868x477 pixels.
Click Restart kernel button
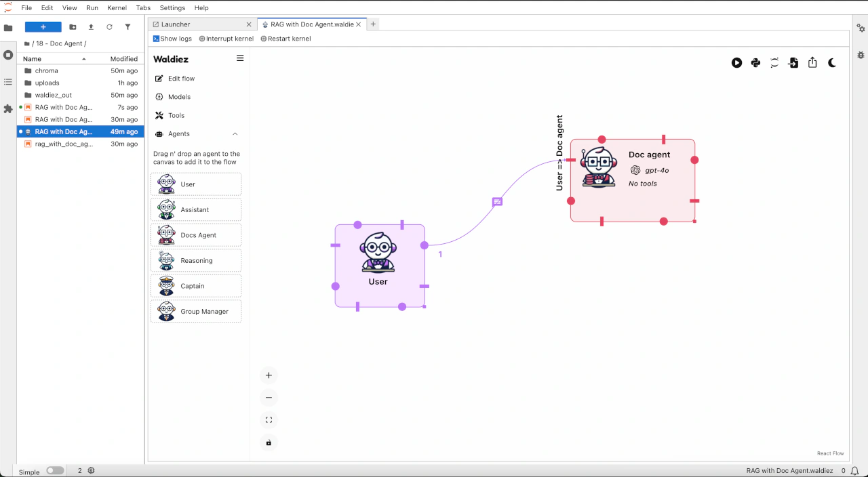coord(285,39)
